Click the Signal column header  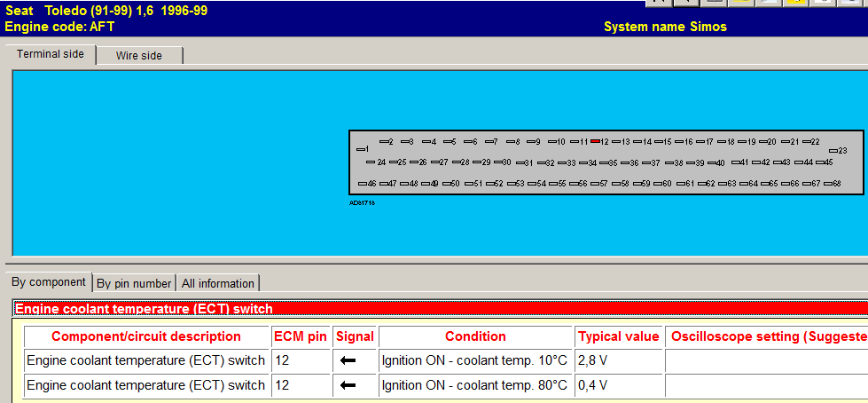355,336
